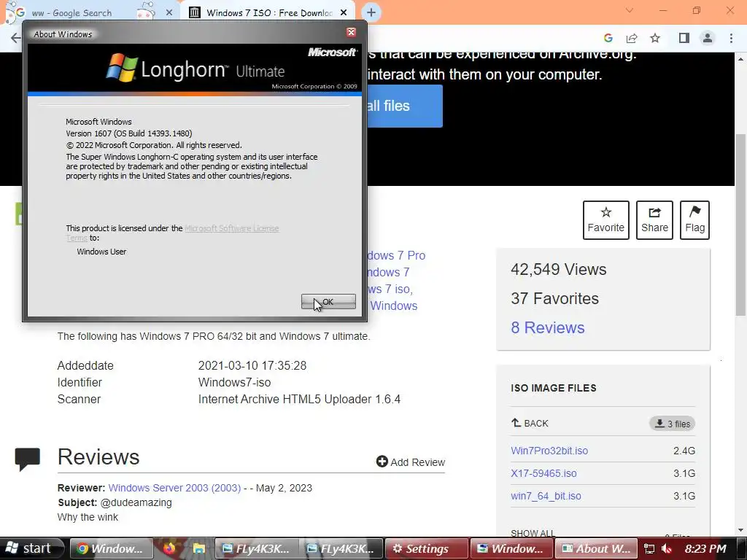The height and width of the screenshot is (560, 747).
Task: Download all 3 files
Action: click(x=672, y=424)
